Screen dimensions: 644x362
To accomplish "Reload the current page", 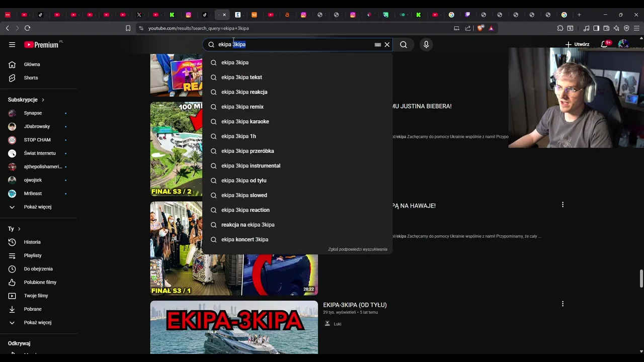I will tap(28, 28).
